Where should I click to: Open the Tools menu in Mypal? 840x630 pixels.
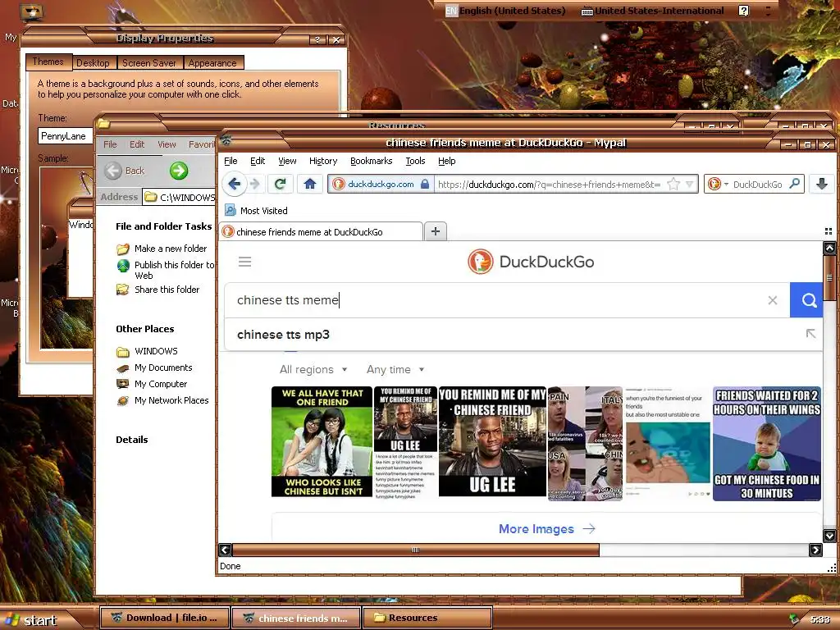coord(415,161)
